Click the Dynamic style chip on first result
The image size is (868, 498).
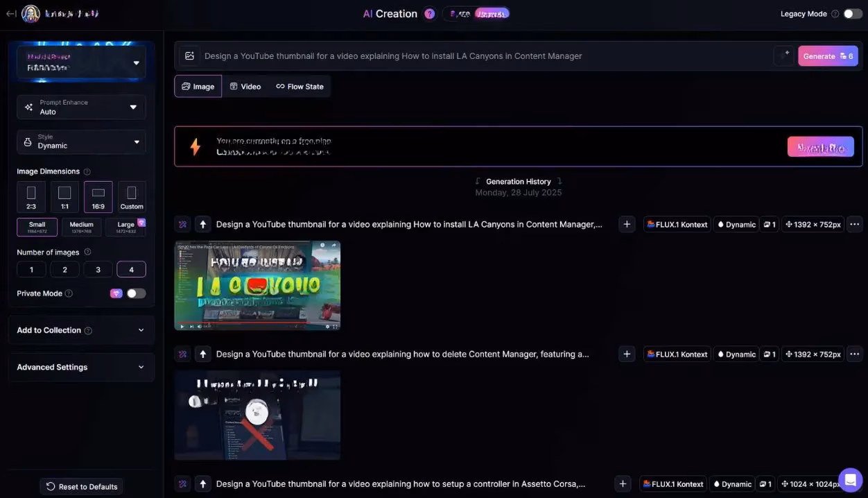click(736, 224)
